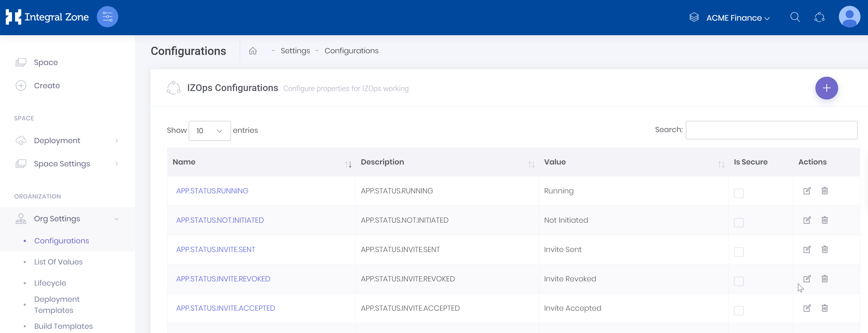Image resolution: width=868 pixels, height=333 pixels.
Task: Open the user profile avatar
Action: [x=849, y=17]
